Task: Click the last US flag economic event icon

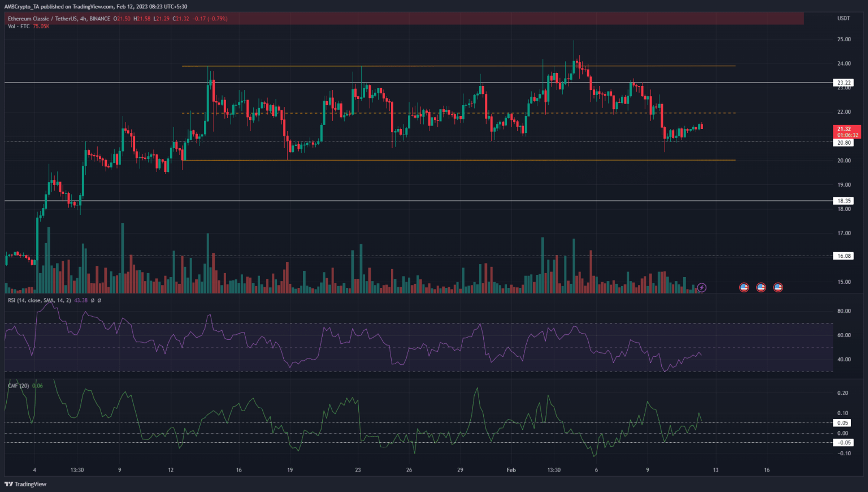Action: [778, 287]
